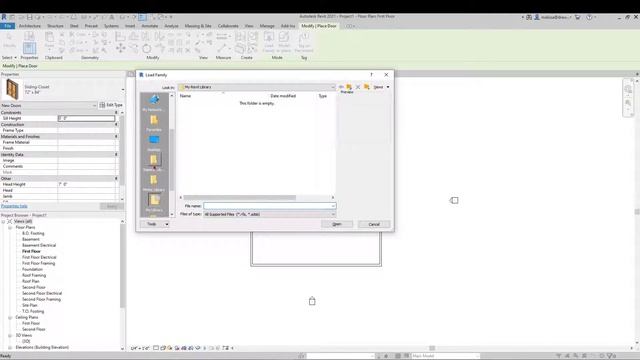Collapse the Constraints property group
Image resolution: width=640 pixels, height=360 pixels.
pyautogui.click(x=116, y=113)
